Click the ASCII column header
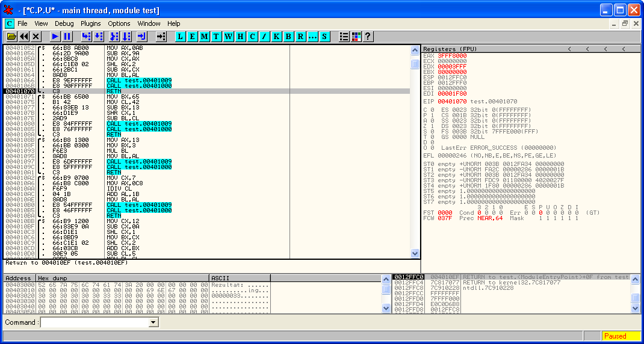Viewport: 644px width, 344px height. tap(240, 278)
